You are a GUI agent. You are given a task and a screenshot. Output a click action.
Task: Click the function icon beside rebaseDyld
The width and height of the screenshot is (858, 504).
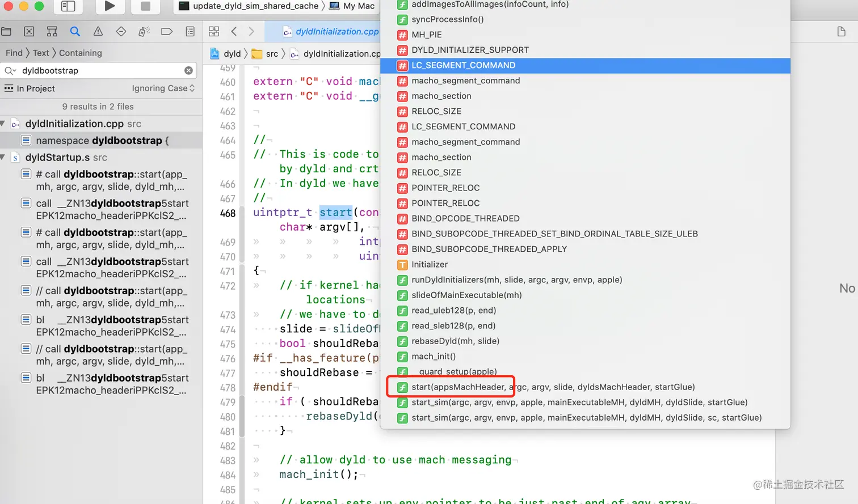402,341
